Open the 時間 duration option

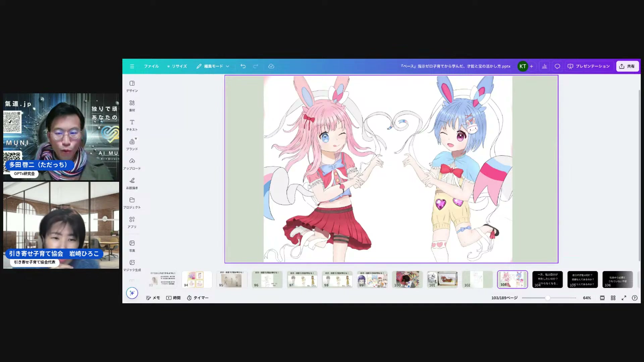coord(173,298)
